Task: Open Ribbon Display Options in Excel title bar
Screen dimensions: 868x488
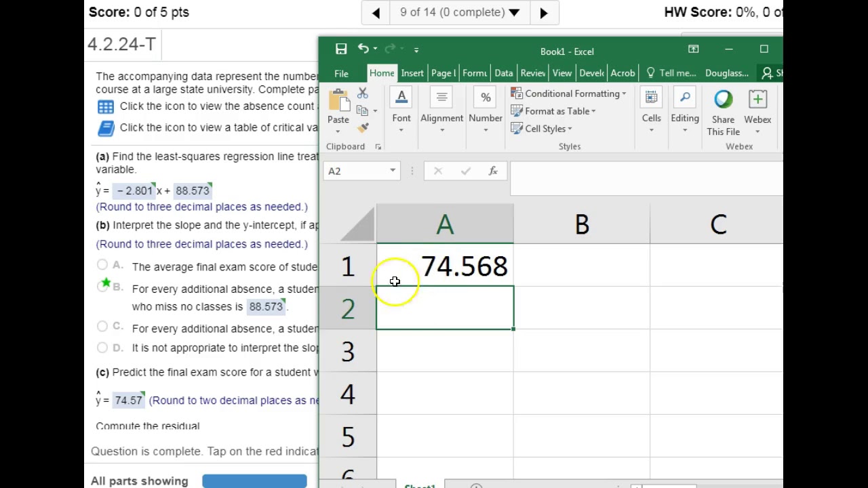Action: (693, 49)
